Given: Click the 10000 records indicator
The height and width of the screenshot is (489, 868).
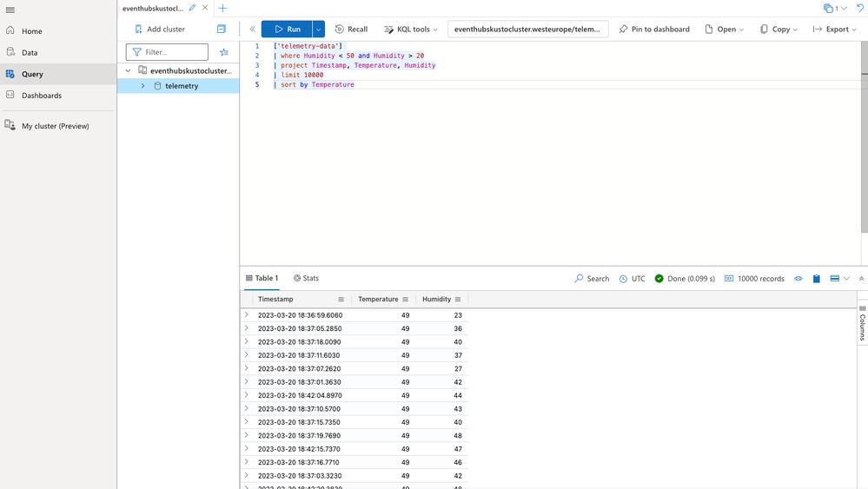Looking at the screenshot, I should (754, 278).
